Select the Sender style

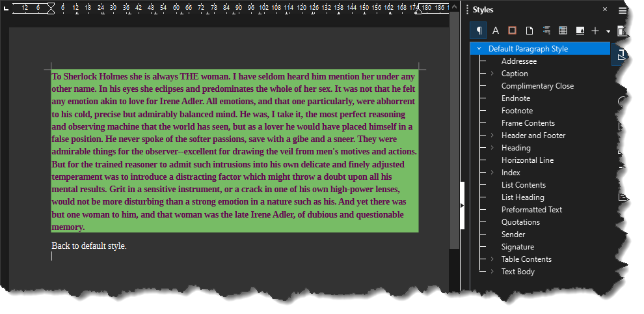(513, 234)
